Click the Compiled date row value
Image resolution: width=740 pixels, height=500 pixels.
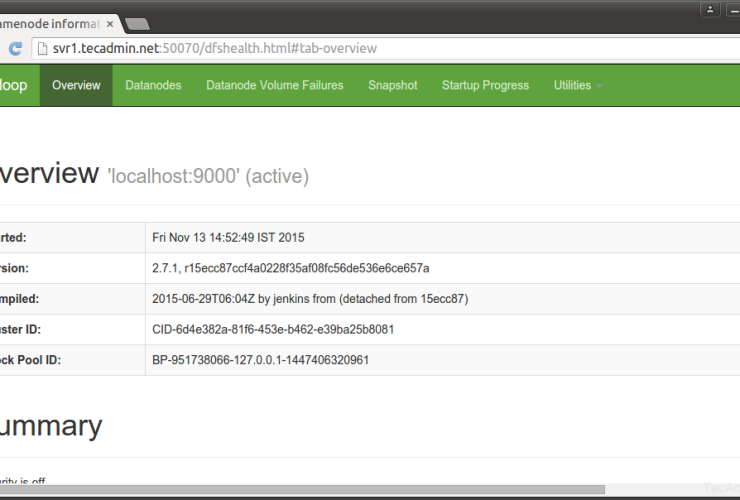310,298
